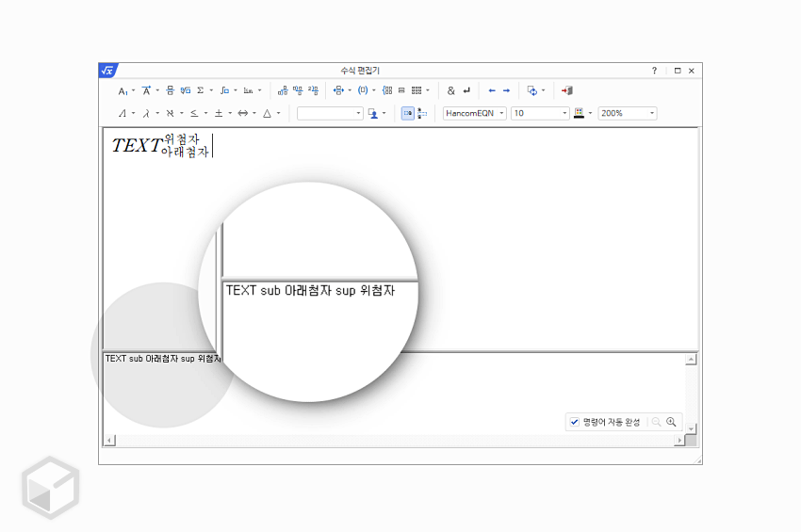Click the character/user symbol icon
This screenshot has width=801, height=532.
click(373, 113)
